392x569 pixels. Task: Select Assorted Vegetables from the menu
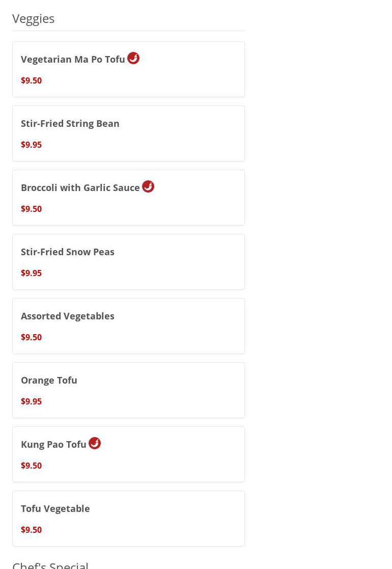tap(68, 316)
